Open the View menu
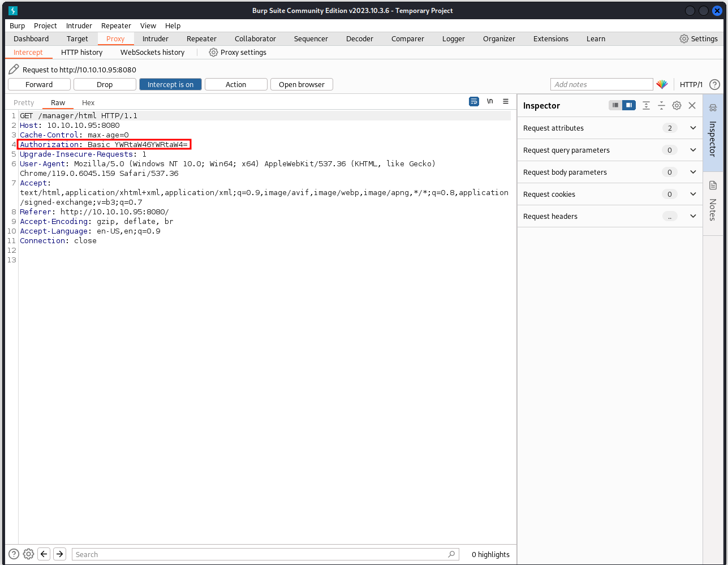 (148, 25)
